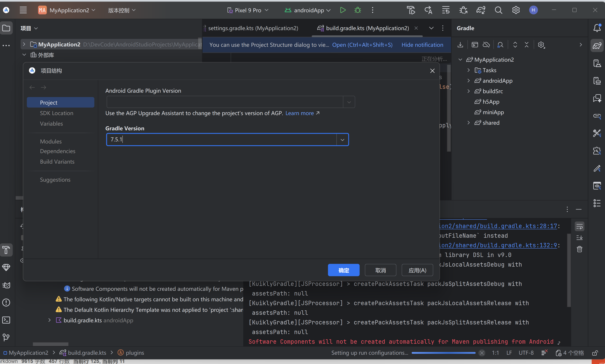Download sources icon in Gradle panel
Viewport: 605px width, 364px height.
pos(460,45)
